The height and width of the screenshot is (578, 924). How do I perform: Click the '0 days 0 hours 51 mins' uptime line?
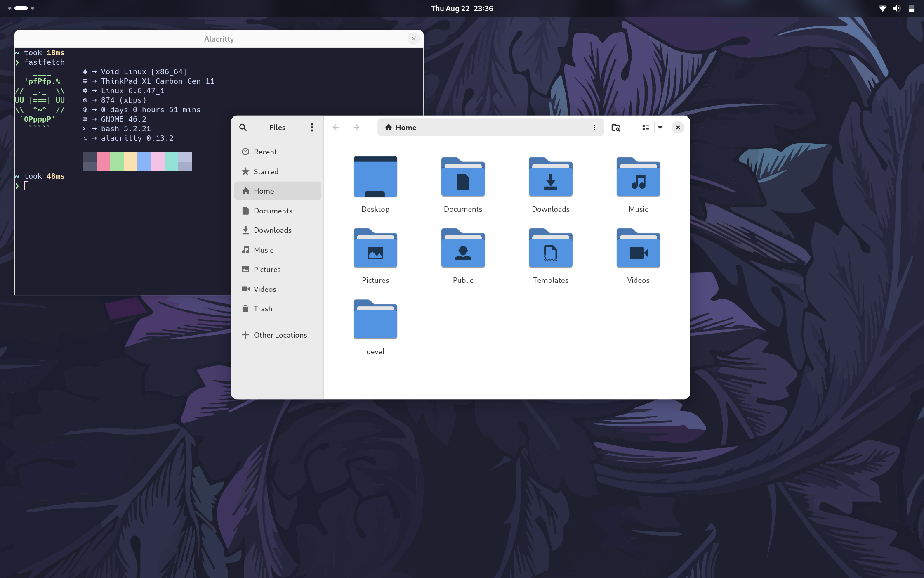coord(151,110)
